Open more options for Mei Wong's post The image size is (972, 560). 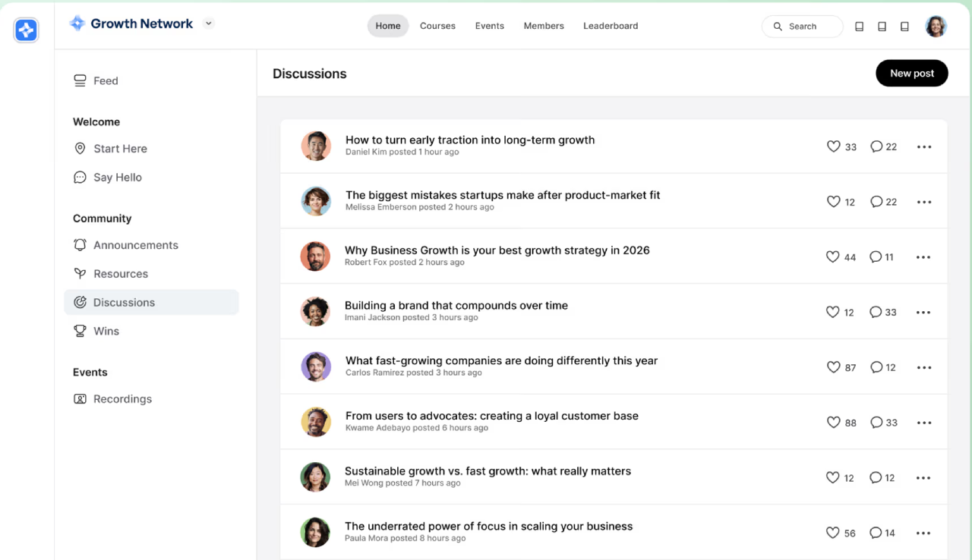(x=923, y=478)
